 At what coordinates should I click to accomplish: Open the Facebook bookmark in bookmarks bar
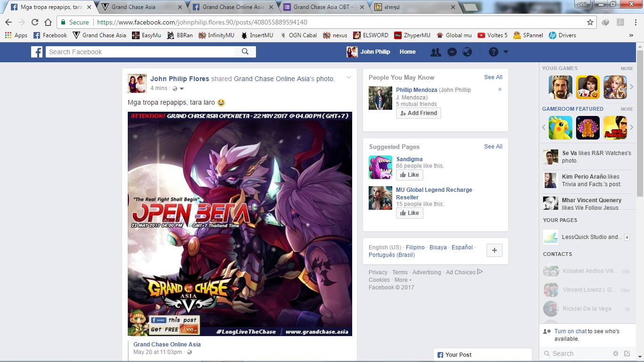coord(50,35)
